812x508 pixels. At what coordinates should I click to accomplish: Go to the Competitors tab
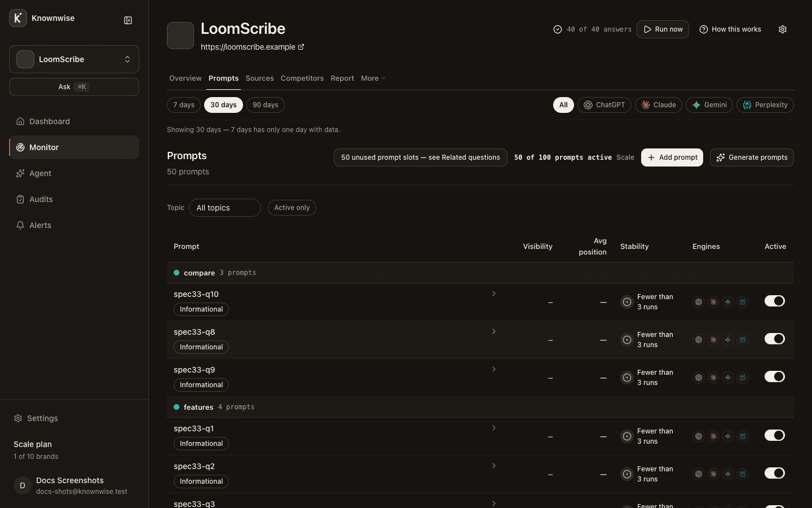point(302,78)
